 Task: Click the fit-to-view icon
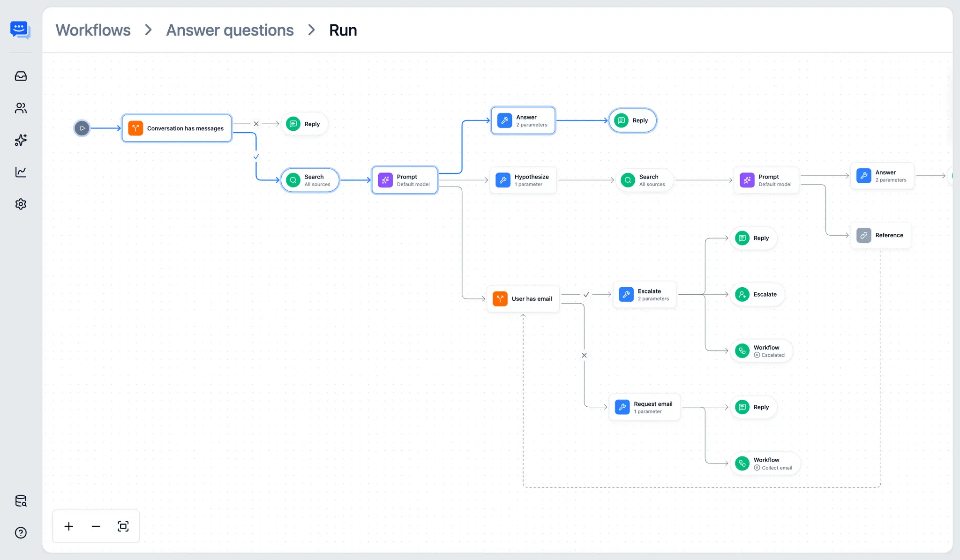(123, 526)
